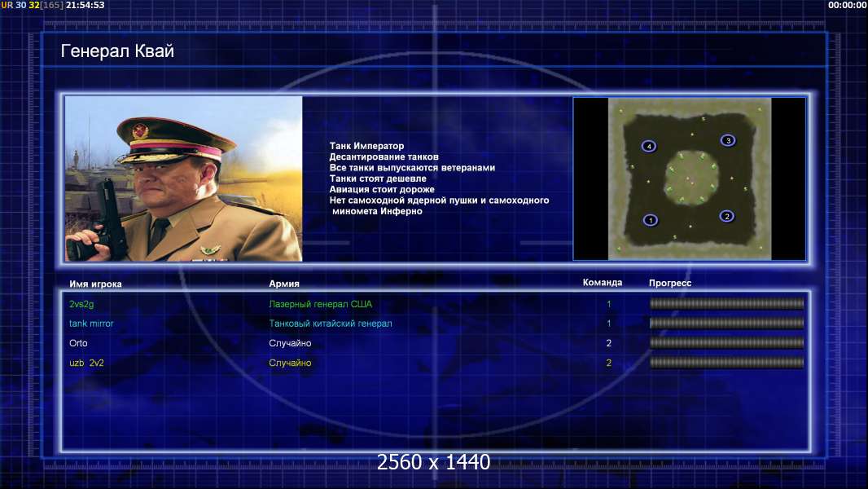Select player name 'uzb 2v2'

click(86, 363)
